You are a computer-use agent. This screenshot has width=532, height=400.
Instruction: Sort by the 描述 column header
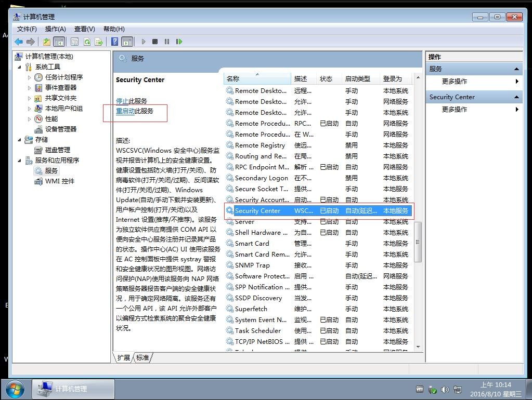[304, 78]
